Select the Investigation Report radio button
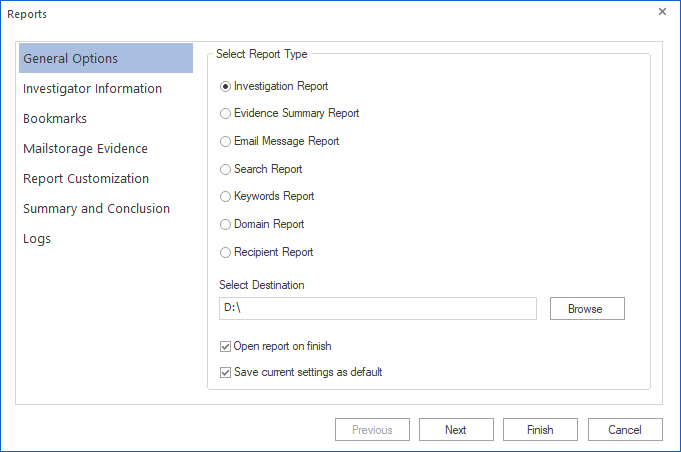681x452 pixels. (226, 87)
